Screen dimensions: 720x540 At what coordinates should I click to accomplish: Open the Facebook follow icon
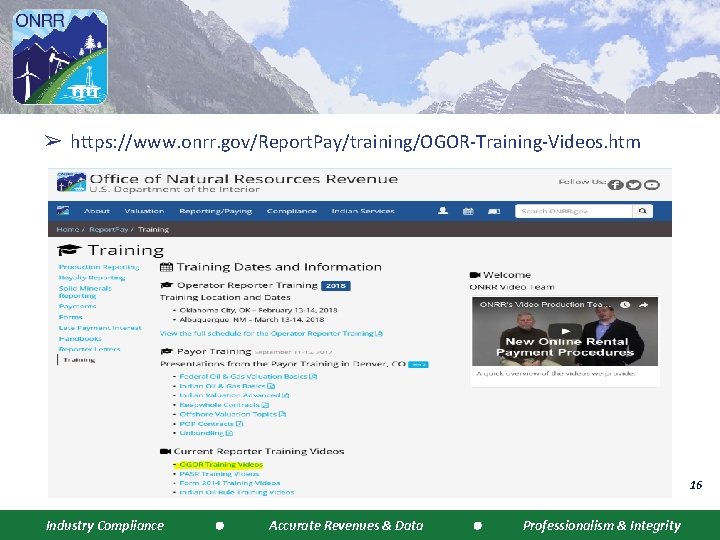pyautogui.click(x=615, y=185)
